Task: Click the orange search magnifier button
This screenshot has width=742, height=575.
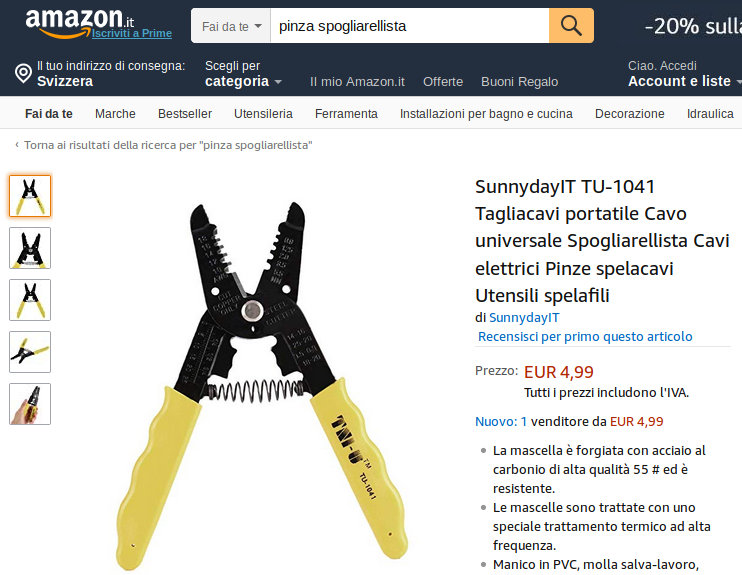Action: tap(571, 26)
